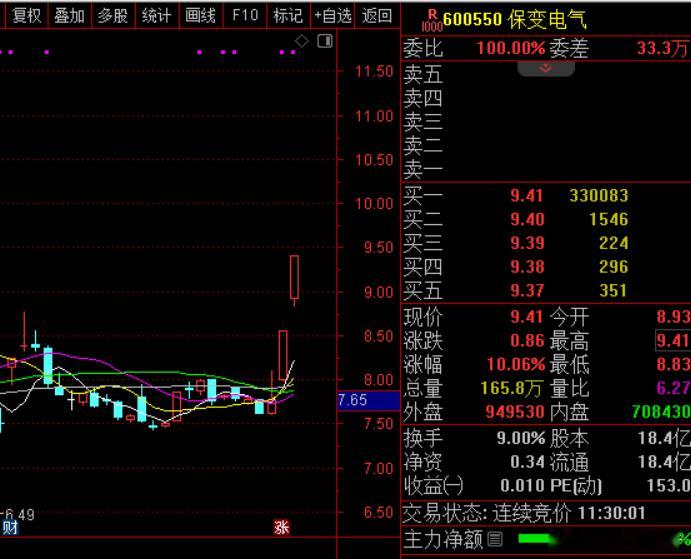
Task: Click the 最低 8.83 value
Action: 673,365
